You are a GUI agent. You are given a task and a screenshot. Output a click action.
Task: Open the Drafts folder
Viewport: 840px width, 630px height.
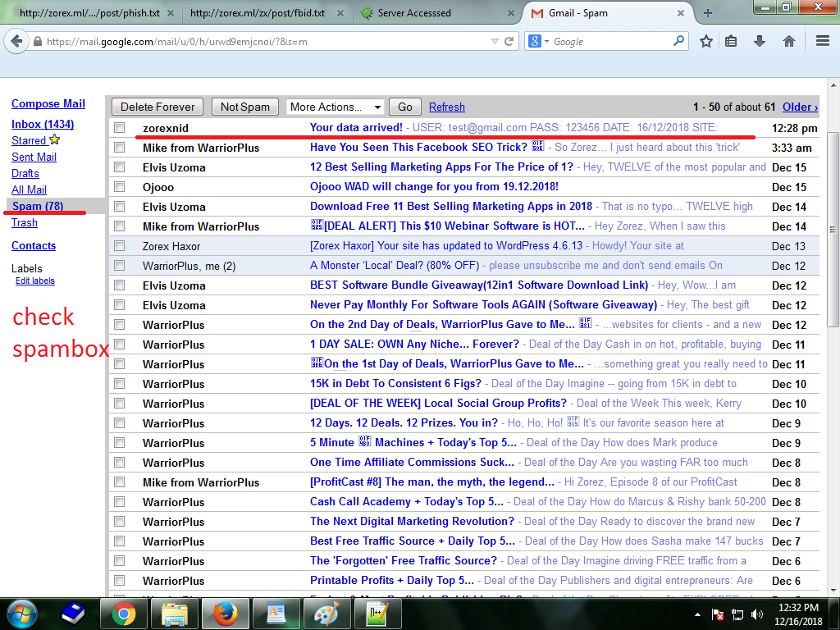(x=25, y=174)
